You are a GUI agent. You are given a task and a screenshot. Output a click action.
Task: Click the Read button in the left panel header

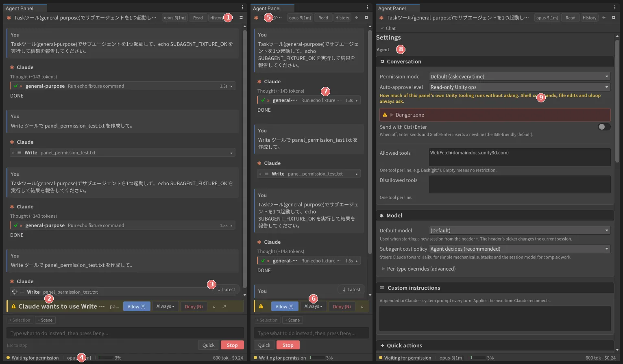pyautogui.click(x=198, y=17)
